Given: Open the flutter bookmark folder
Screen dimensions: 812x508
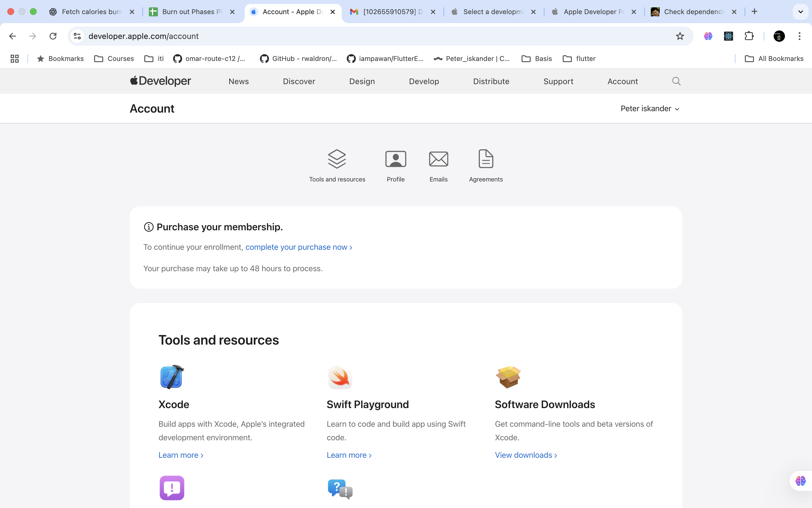Looking at the screenshot, I should tap(579, 59).
